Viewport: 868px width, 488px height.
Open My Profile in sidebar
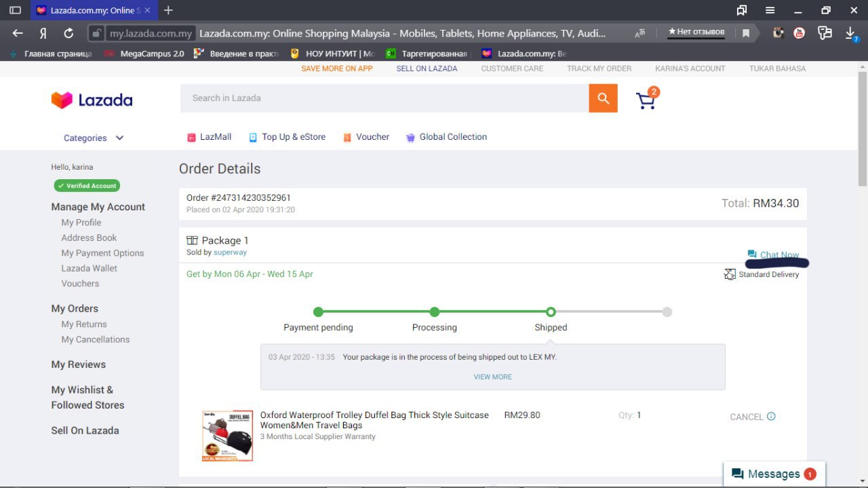point(81,223)
